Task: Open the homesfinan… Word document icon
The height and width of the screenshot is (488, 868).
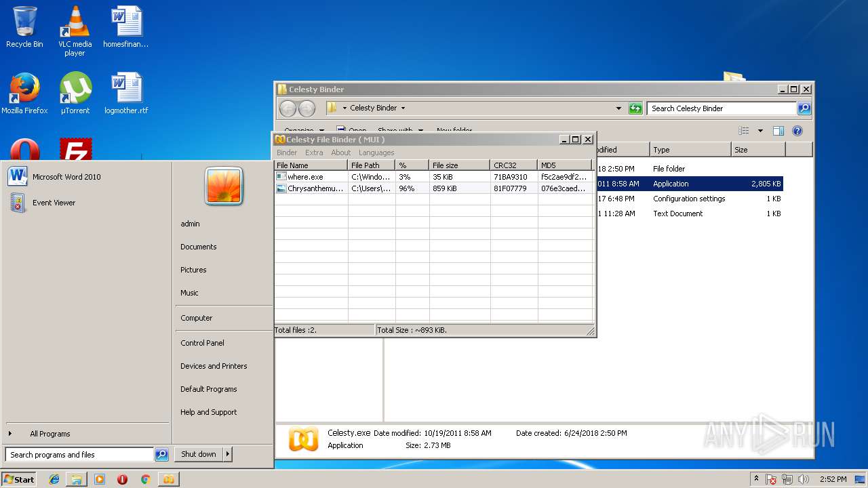Action: [126, 27]
